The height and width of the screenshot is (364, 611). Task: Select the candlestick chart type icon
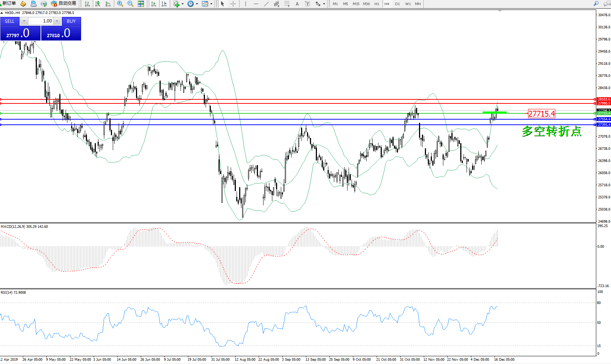[x=98, y=4]
